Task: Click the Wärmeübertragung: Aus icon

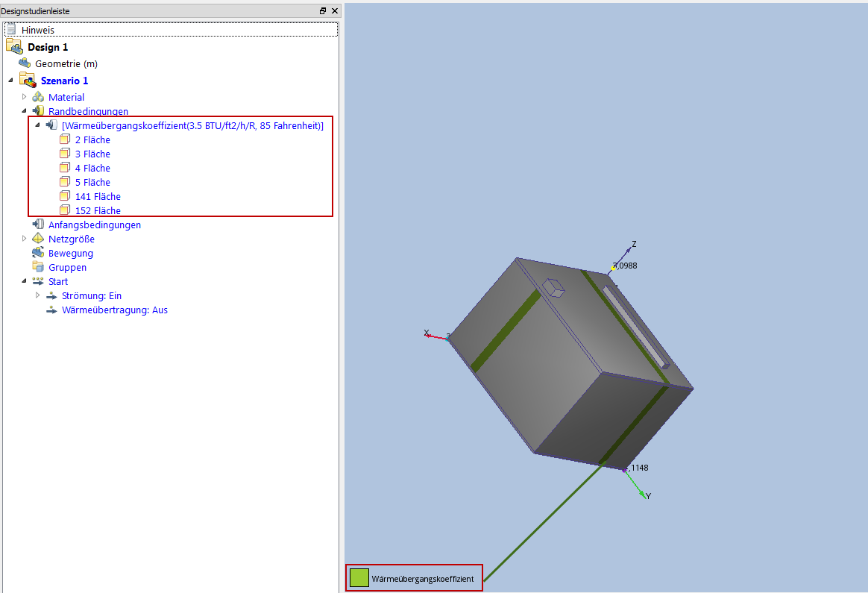Action: coord(51,310)
